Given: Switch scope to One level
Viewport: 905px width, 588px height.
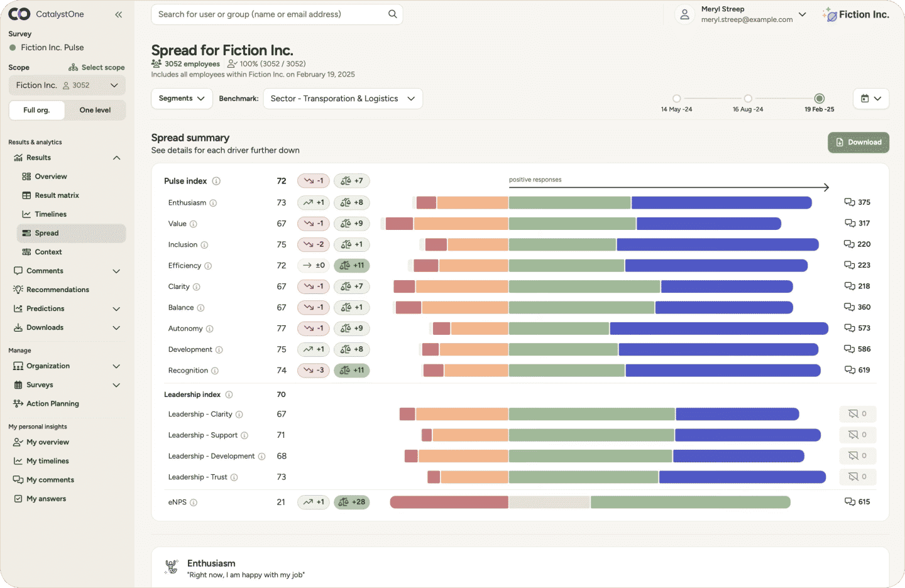Looking at the screenshot, I should [x=95, y=110].
